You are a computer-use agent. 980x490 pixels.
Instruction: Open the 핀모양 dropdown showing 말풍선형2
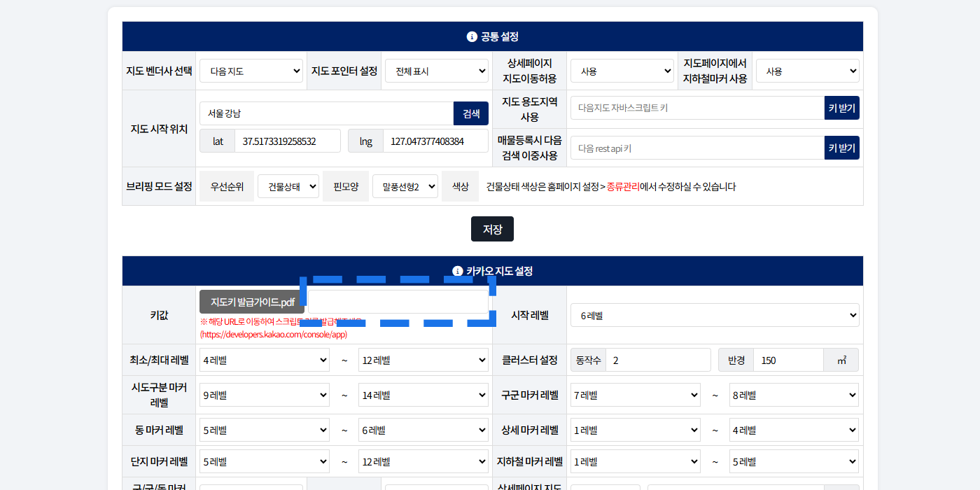click(x=405, y=186)
